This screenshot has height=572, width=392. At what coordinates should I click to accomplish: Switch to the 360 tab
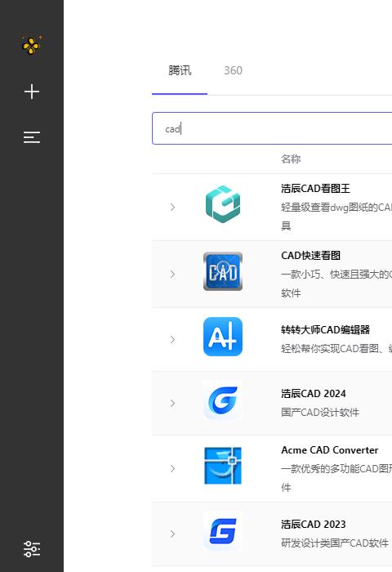tap(233, 70)
